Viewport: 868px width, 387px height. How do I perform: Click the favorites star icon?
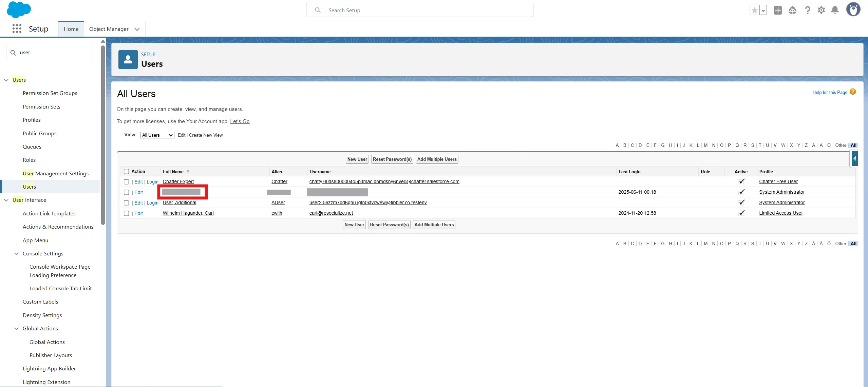754,10
